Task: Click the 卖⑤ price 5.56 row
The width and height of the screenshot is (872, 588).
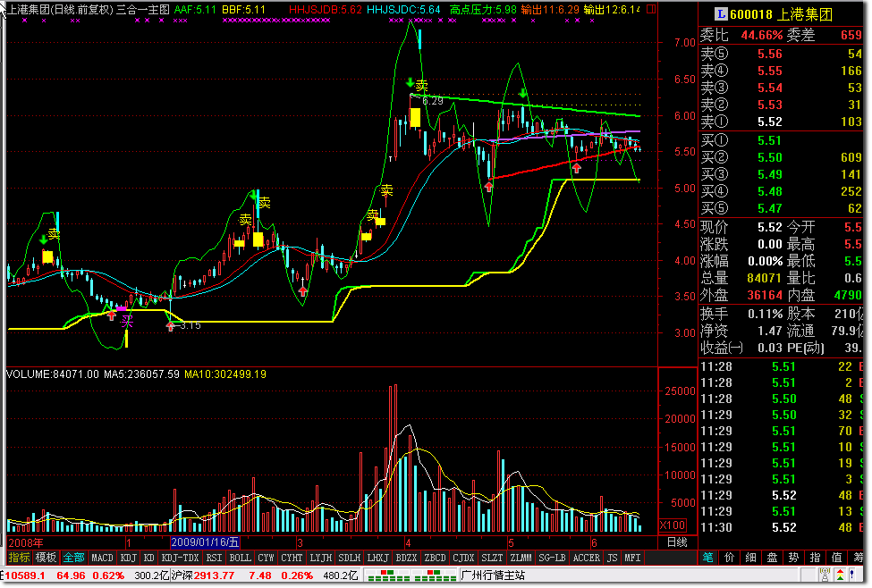Action: (x=781, y=54)
